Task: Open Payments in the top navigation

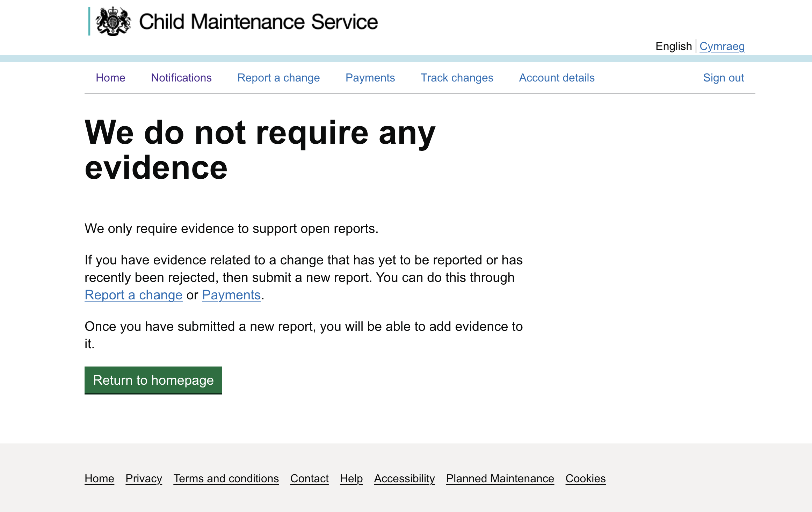Action: pos(370,78)
